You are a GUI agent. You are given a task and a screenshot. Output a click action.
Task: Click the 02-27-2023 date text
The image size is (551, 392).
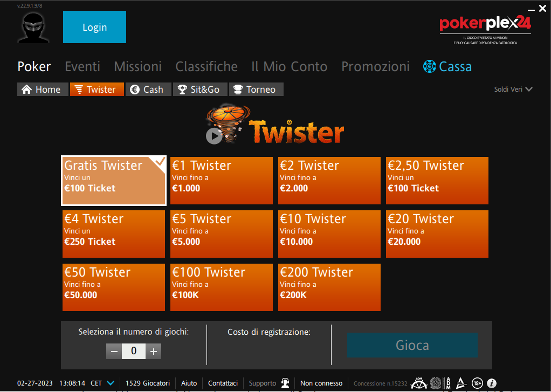click(x=35, y=383)
